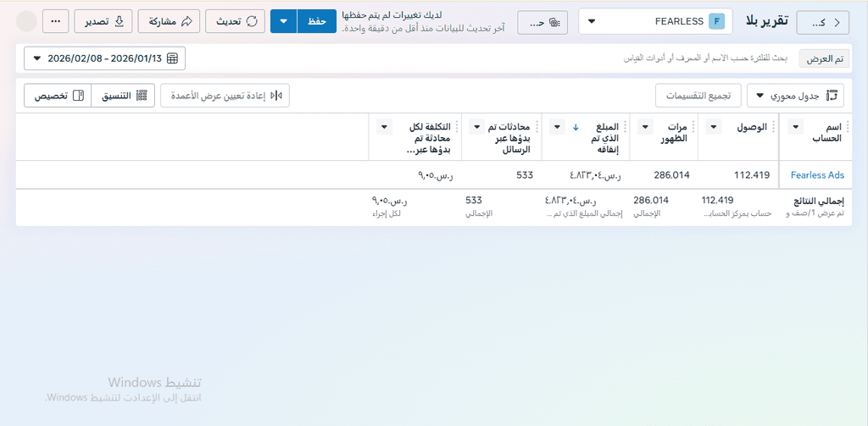Open the Customize (تخصيص) panel
The width and height of the screenshot is (868, 426).
click(x=57, y=96)
